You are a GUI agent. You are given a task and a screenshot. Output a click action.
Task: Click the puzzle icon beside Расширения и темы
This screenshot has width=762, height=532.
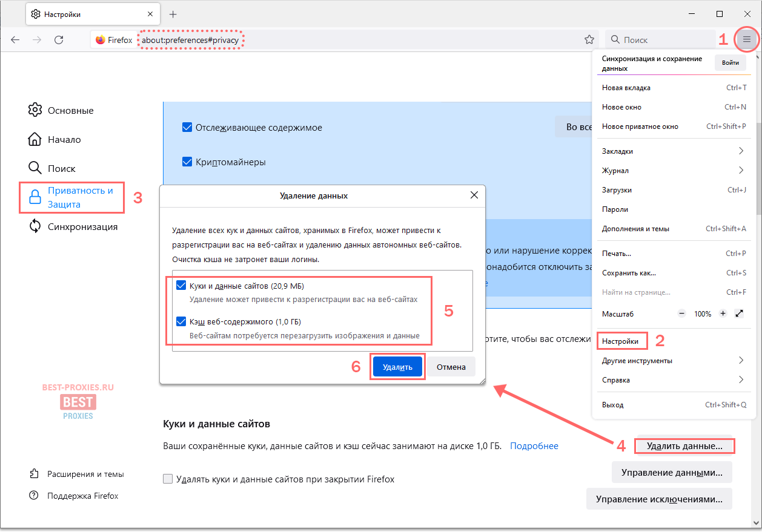(x=35, y=474)
